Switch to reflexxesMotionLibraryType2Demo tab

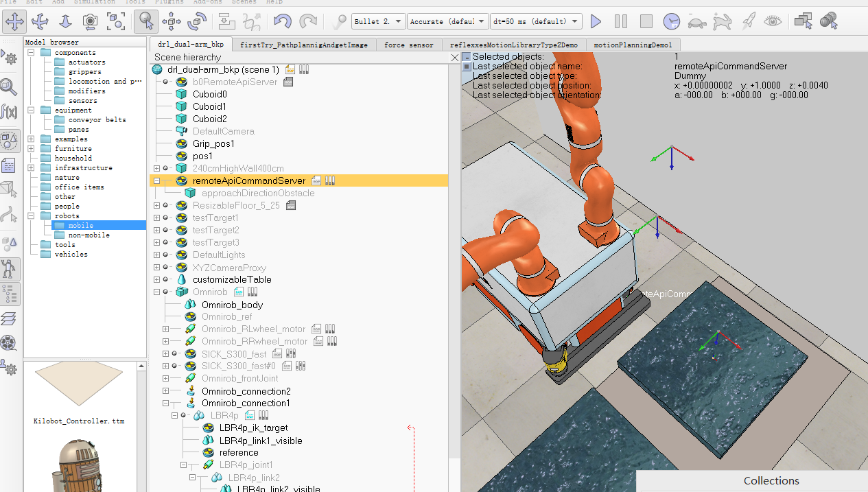514,45
